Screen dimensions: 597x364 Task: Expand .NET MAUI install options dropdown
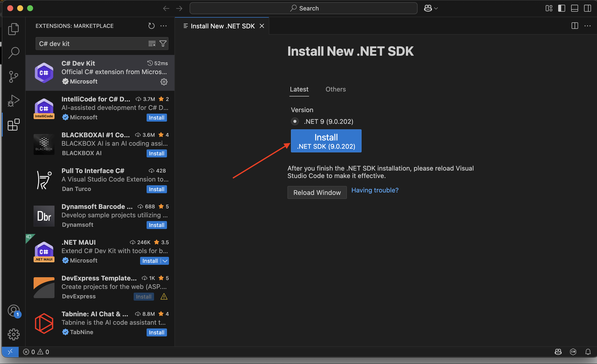(x=165, y=261)
